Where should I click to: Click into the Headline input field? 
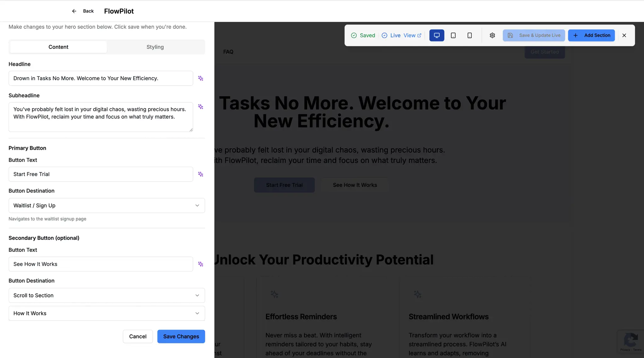click(x=101, y=78)
